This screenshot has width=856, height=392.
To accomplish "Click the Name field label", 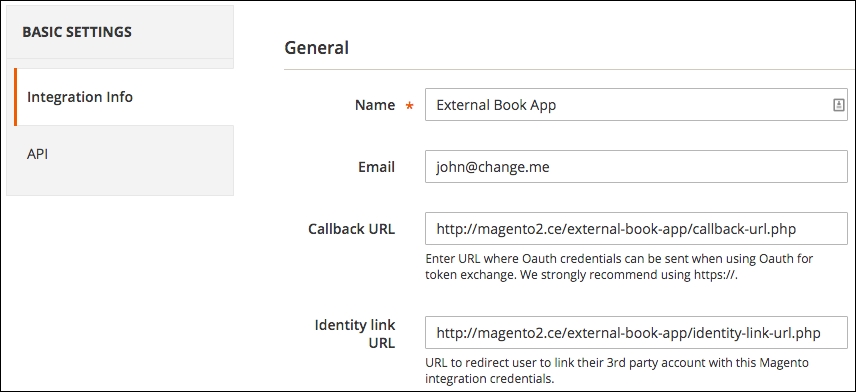I will (375, 105).
